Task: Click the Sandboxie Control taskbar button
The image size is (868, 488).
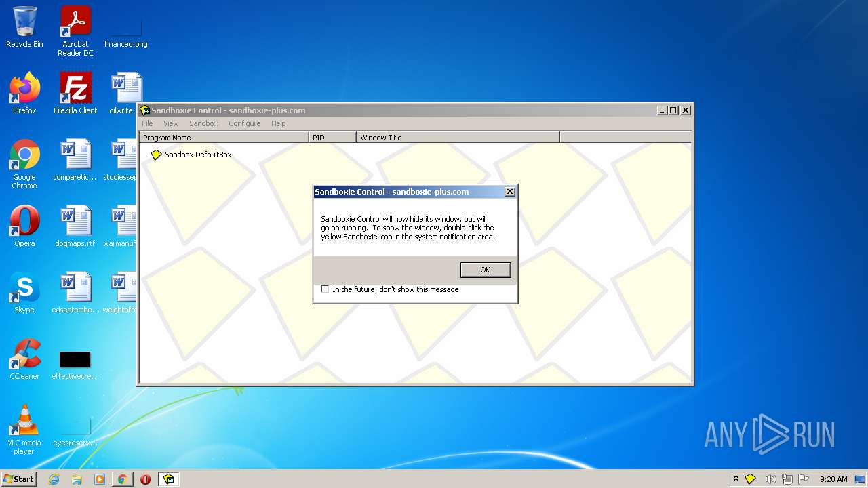Action: pos(168,479)
